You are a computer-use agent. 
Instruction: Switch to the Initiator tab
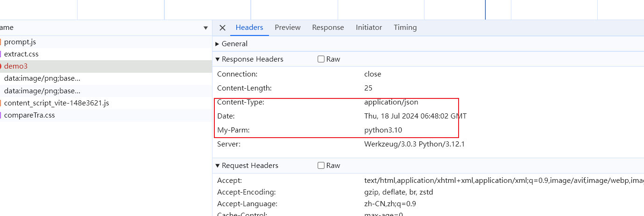coord(369,28)
